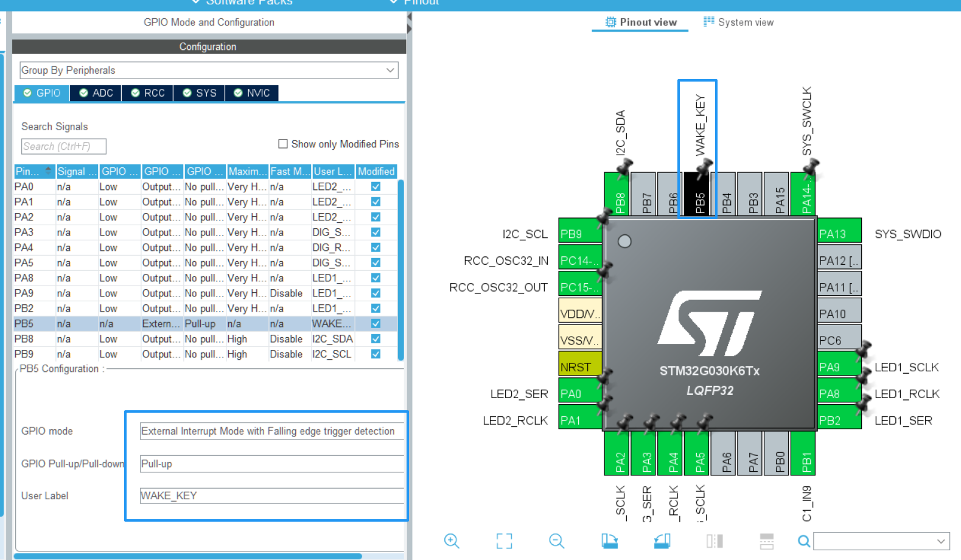Screen dimensions: 961x560
Task: Click the Maximum output speed column header
Action: click(x=248, y=172)
